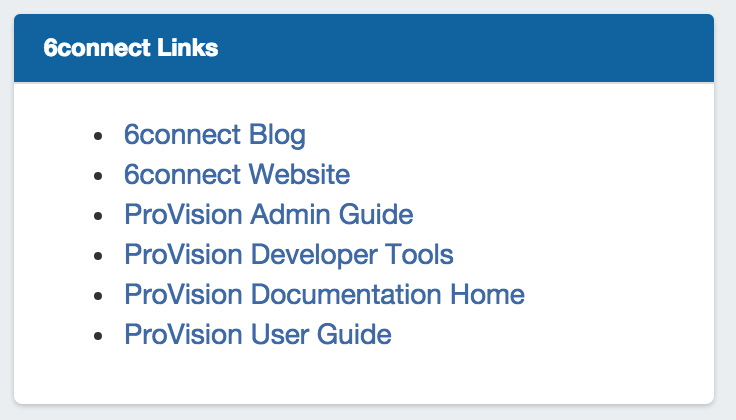Click the word "Website" in the second link
736x420 pixels.
click(x=299, y=175)
